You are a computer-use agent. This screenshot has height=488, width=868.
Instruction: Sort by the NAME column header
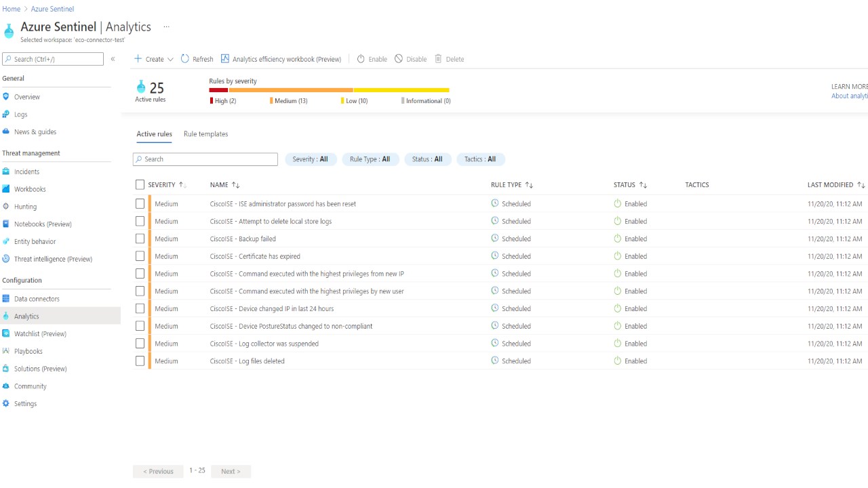click(224, 185)
